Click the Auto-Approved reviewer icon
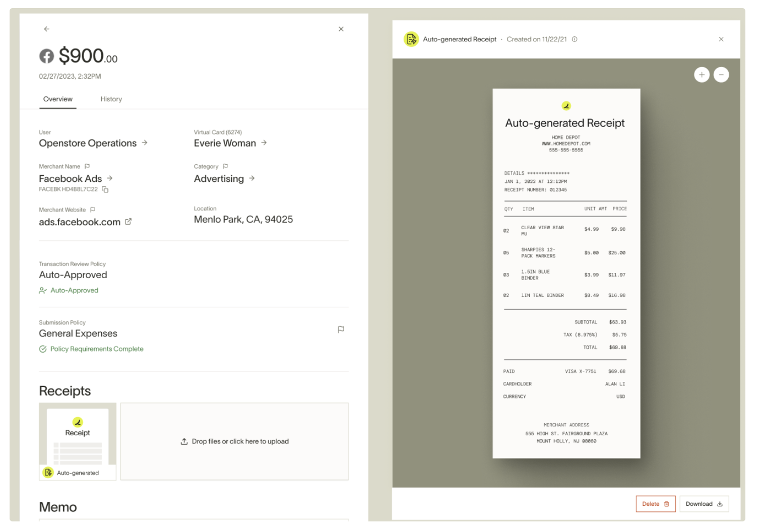 tap(43, 290)
